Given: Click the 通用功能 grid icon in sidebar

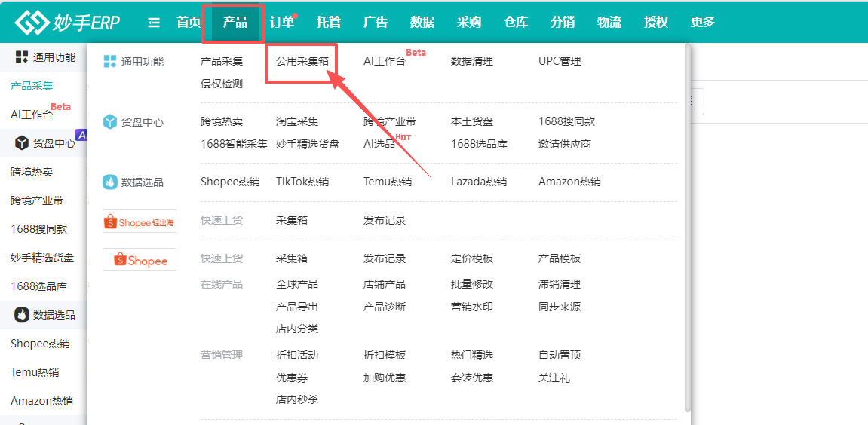Looking at the screenshot, I should point(22,57).
